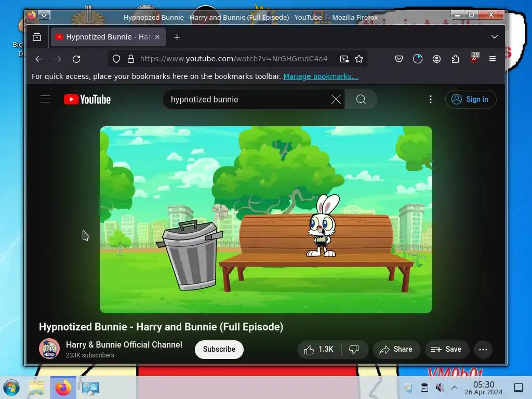Image resolution: width=532 pixels, height=399 pixels.
Task: Go to YouTube home via logo
Action: click(x=87, y=99)
